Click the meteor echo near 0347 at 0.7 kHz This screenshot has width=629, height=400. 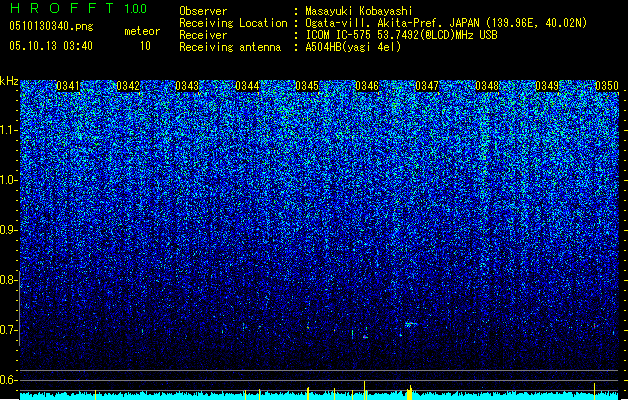click(410, 324)
